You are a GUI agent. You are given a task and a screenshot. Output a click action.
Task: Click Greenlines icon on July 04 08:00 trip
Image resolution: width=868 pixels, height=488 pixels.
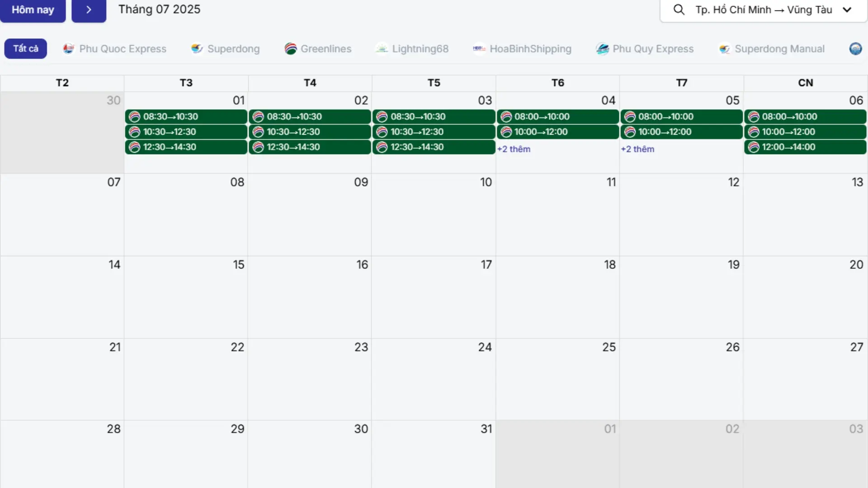point(506,117)
